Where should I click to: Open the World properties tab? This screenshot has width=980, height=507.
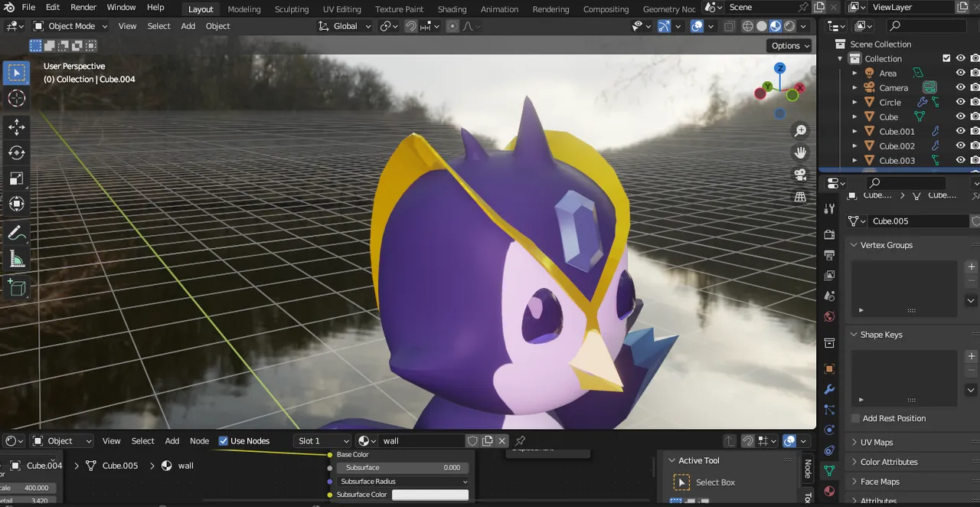[x=829, y=317]
